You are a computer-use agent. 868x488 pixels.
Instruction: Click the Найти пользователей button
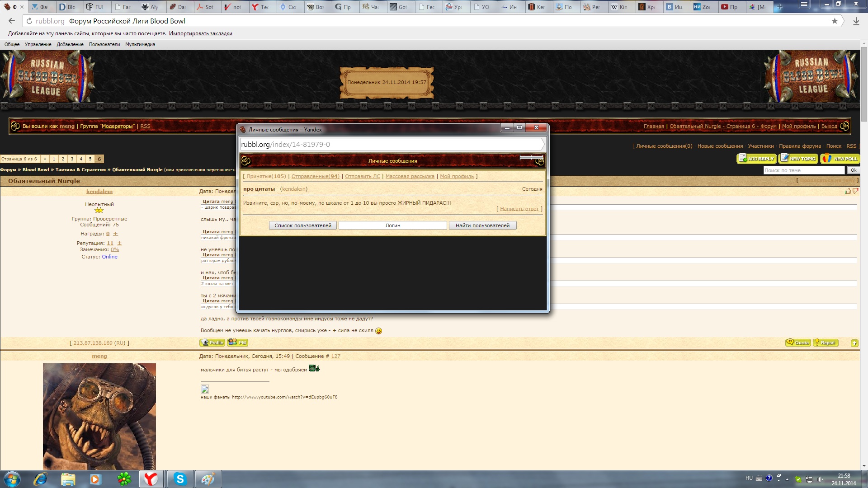tap(482, 225)
